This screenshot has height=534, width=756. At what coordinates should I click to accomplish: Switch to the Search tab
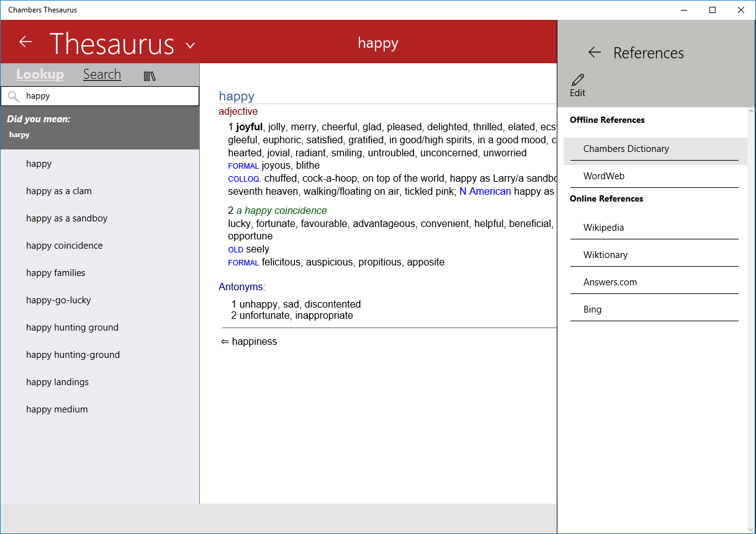coord(102,74)
